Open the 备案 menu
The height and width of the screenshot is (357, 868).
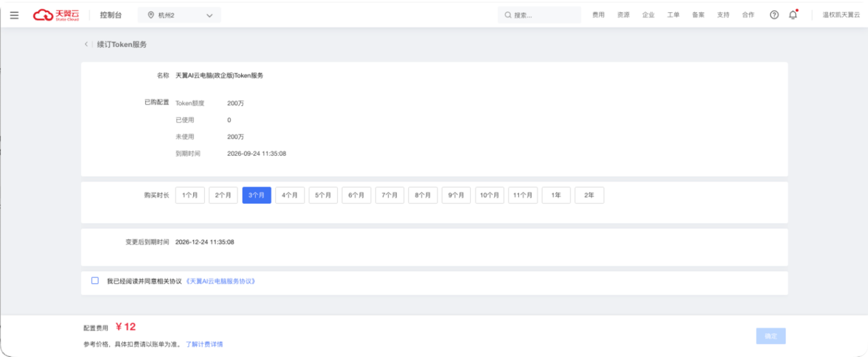[x=698, y=15]
